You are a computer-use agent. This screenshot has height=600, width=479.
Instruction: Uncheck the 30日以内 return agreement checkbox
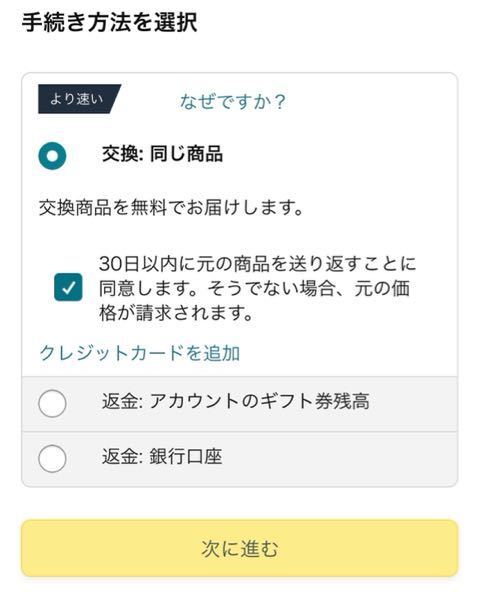click(x=68, y=287)
